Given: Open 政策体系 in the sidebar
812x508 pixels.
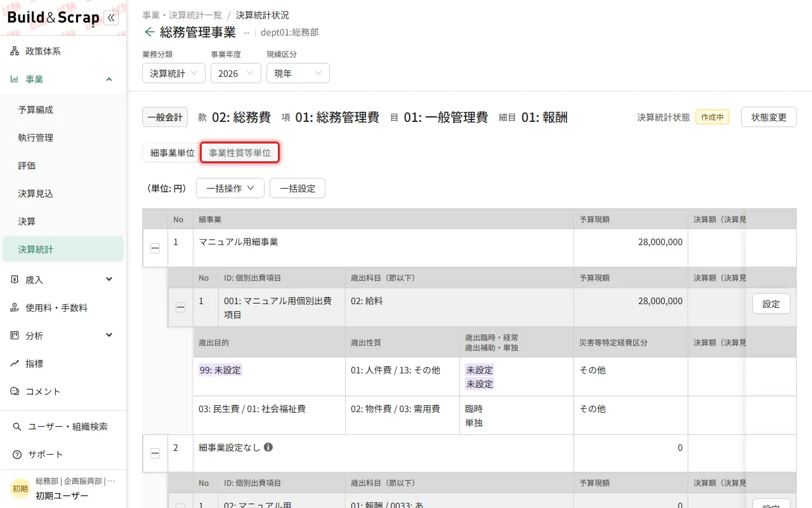Looking at the screenshot, I should click(x=63, y=51).
